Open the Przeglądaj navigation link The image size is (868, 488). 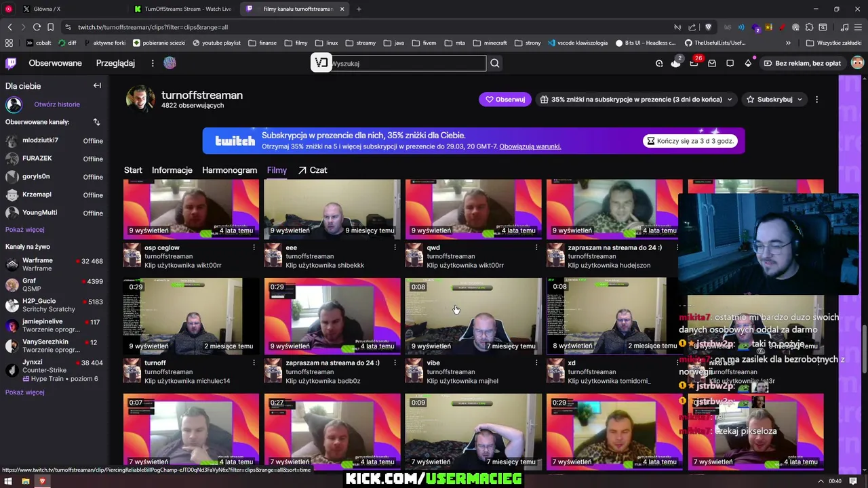click(115, 63)
